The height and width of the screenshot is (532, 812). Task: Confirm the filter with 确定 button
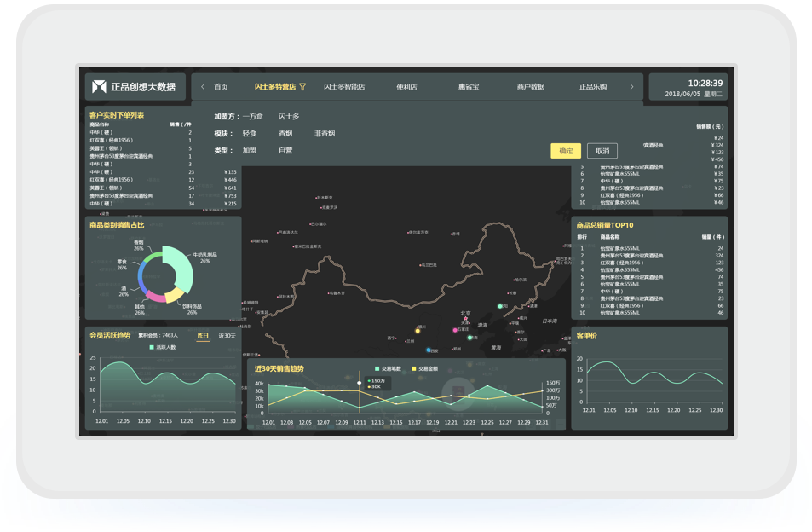pos(566,151)
